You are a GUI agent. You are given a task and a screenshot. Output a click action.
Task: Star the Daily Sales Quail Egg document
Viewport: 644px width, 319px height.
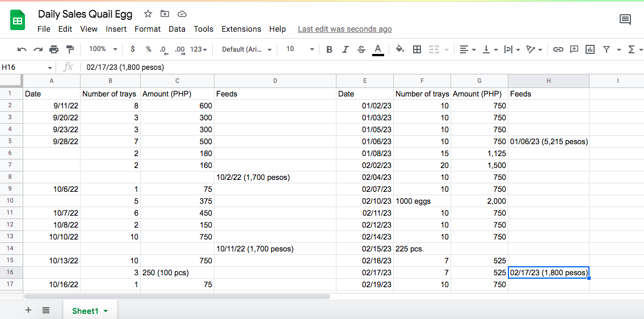148,14
